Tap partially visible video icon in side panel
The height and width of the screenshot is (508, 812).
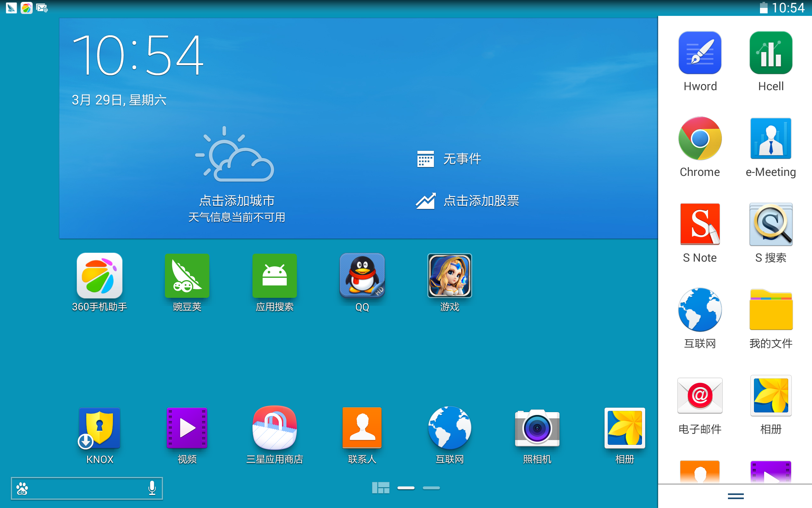[771, 472]
